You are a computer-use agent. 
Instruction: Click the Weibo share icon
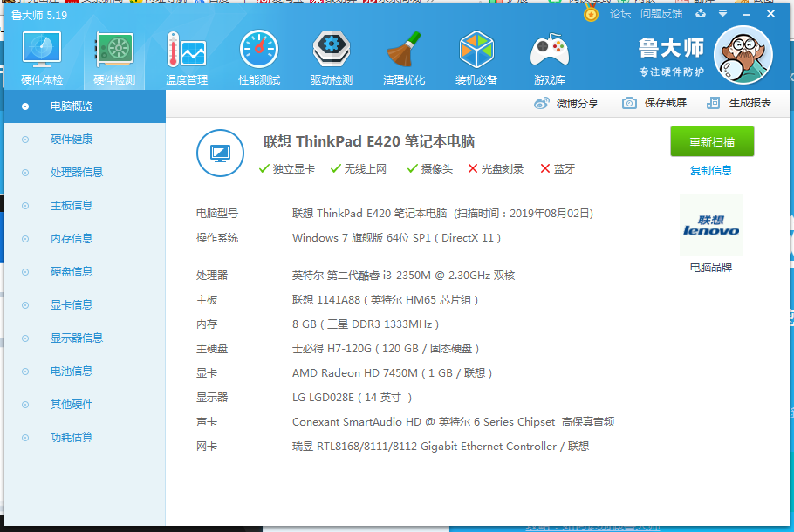pyautogui.click(x=541, y=103)
